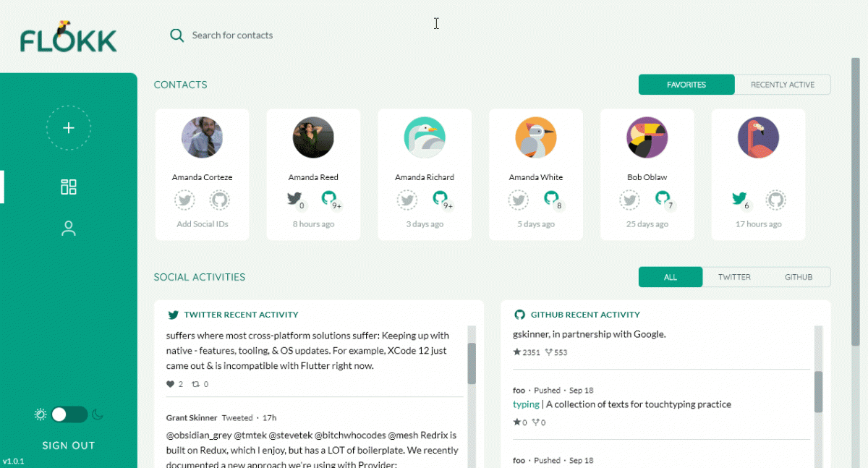Open the flamingo avatar contact
This screenshot has height=468, width=868.
758,137
